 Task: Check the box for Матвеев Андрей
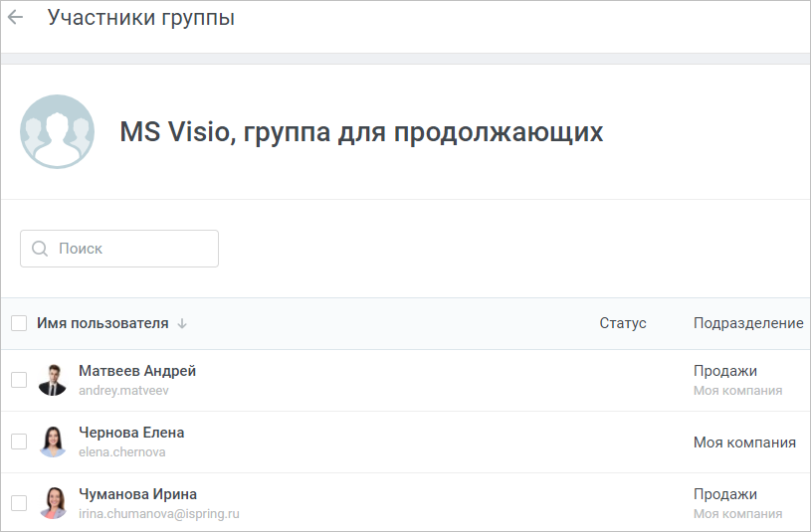pyautogui.click(x=19, y=380)
